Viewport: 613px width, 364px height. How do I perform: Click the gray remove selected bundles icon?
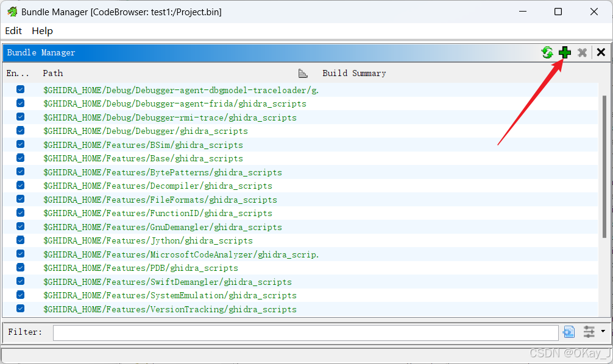[x=582, y=52]
